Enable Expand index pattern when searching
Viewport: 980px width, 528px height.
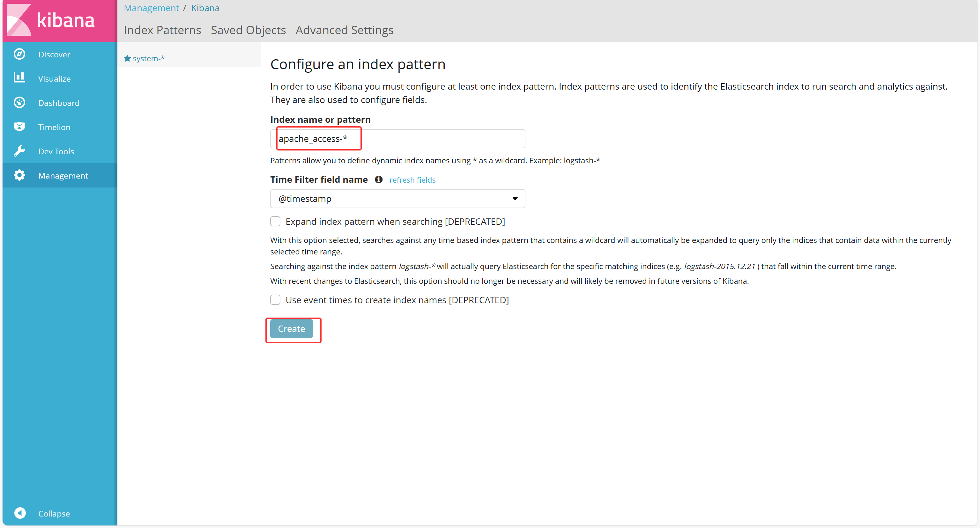pos(275,221)
